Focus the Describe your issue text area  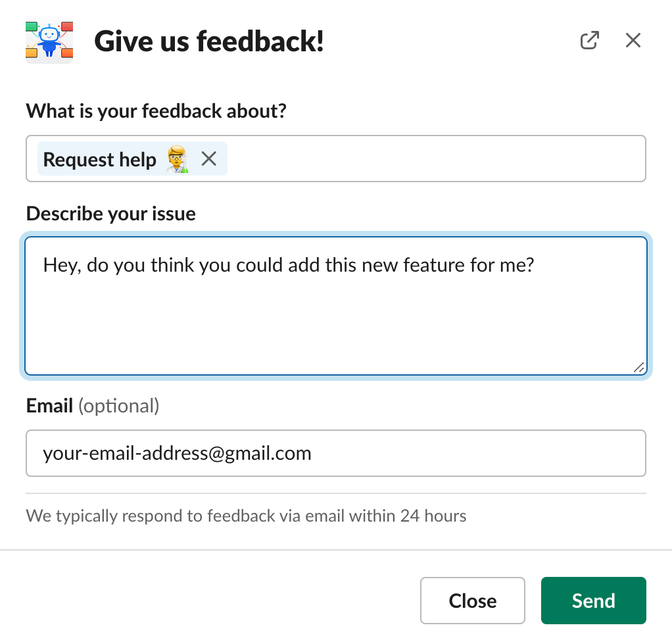tap(336, 307)
